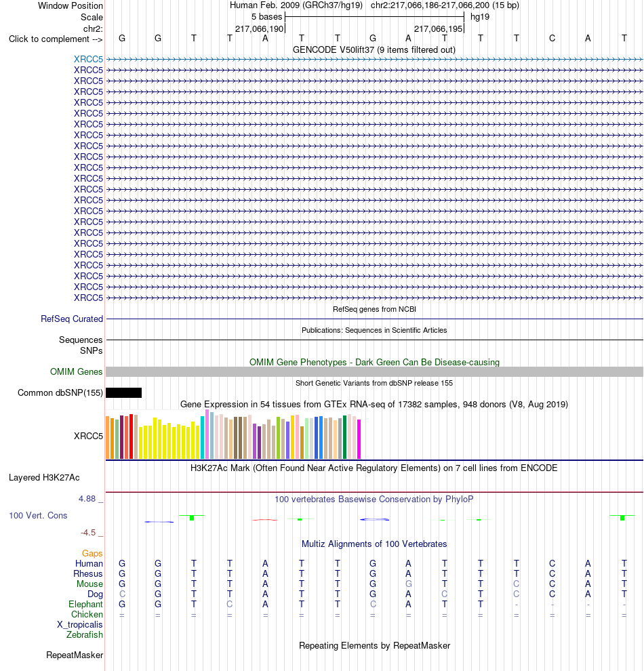Click the 'Rhesus' alignment row label
This screenshot has height=671, width=644.
click(87, 574)
